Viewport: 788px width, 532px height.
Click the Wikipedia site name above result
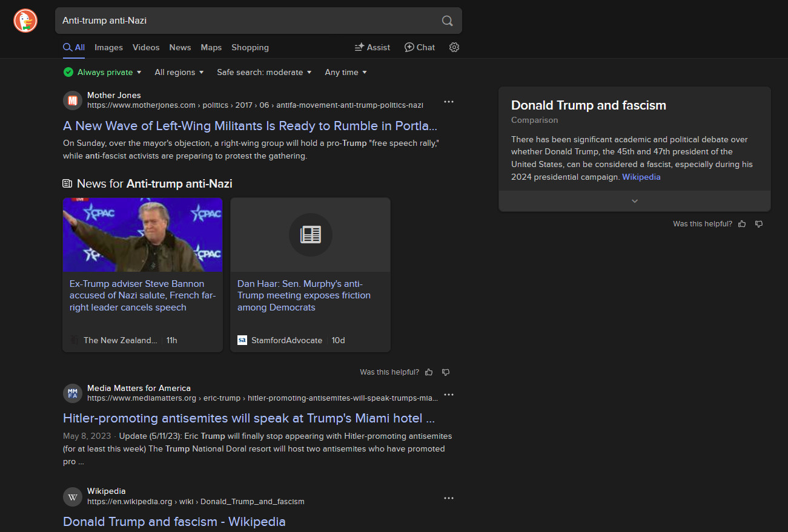(107, 491)
